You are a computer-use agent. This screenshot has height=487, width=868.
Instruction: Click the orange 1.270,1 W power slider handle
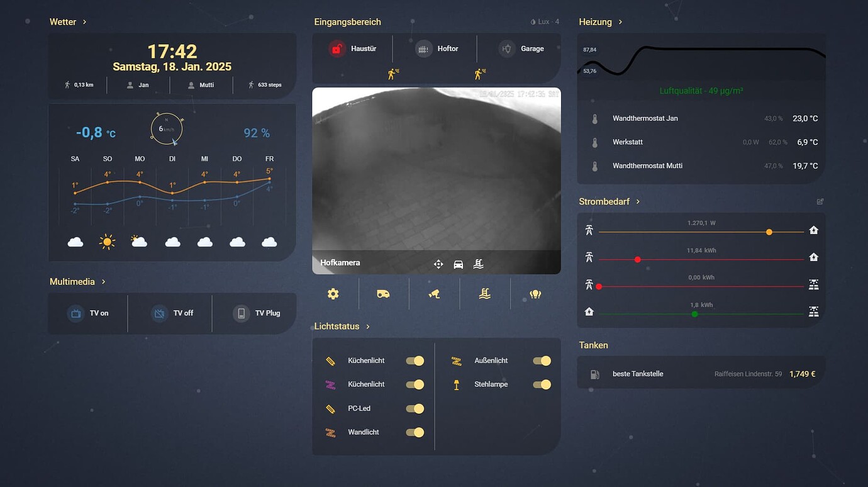(769, 232)
